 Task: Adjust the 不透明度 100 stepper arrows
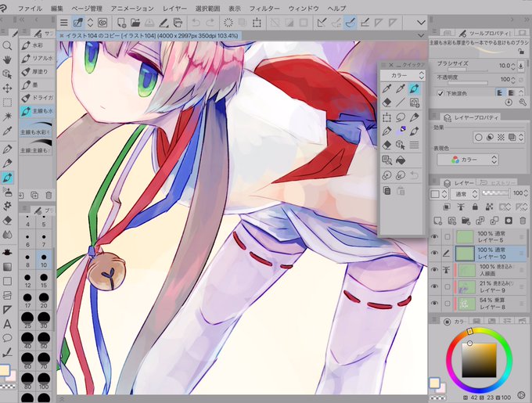[513, 80]
